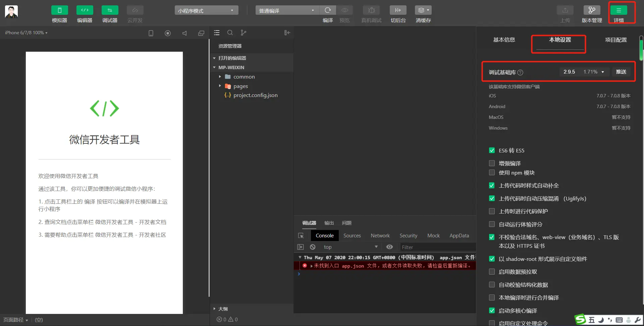The width and height of the screenshot is (644, 326).
Task: Enable the 增强编译 checkbox
Action: click(492, 163)
